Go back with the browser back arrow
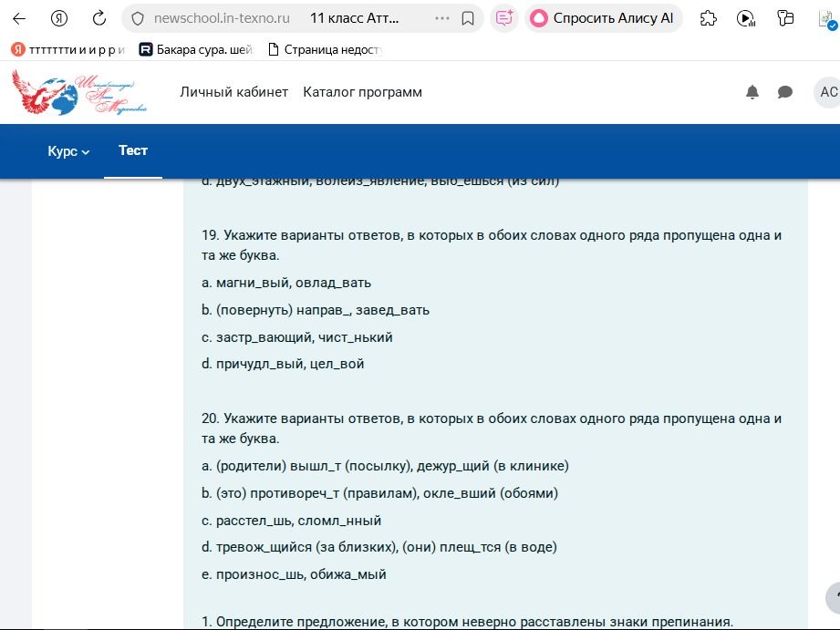Screen dimensions: 840x630 (x=19, y=19)
